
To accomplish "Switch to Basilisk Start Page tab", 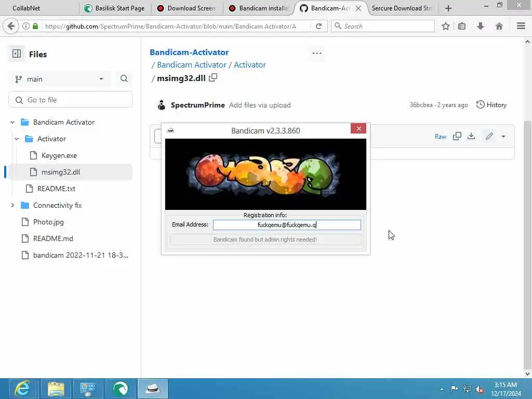I will click(x=115, y=8).
